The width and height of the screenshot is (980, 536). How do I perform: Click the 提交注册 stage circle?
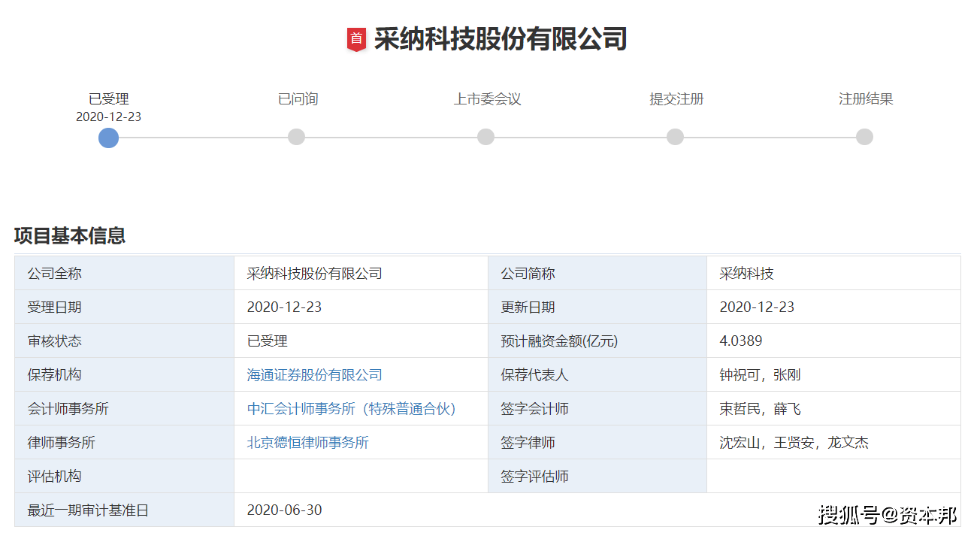(676, 137)
